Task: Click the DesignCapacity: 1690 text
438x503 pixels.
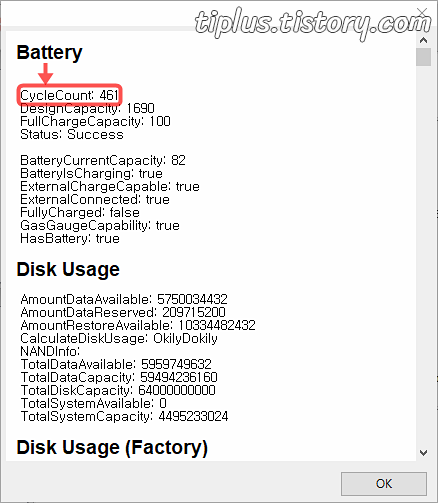Action: coord(87,108)
